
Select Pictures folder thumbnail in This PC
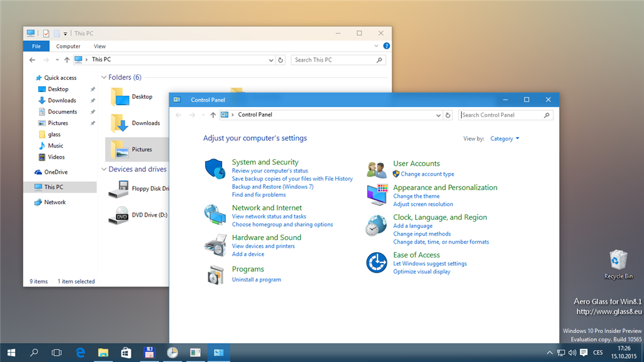tap(120, 149)
